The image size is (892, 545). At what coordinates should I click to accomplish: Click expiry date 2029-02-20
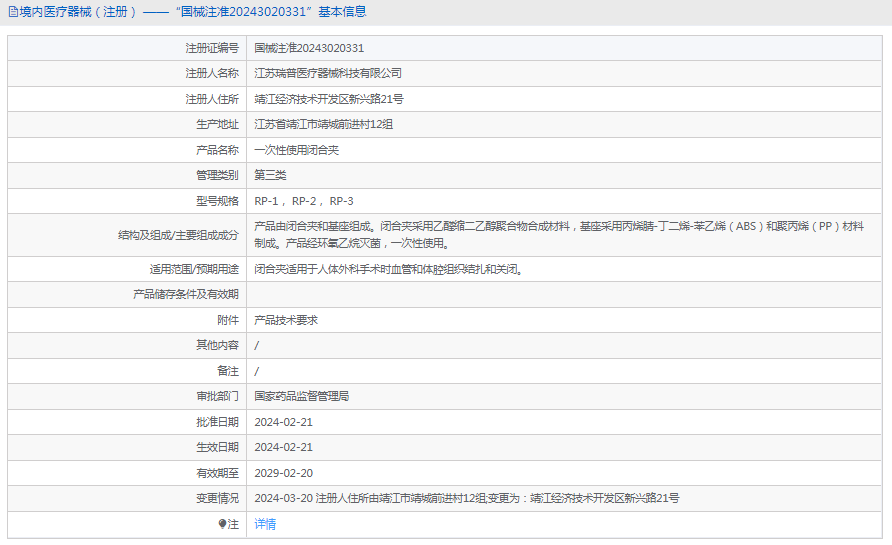(x=283, y=473)
